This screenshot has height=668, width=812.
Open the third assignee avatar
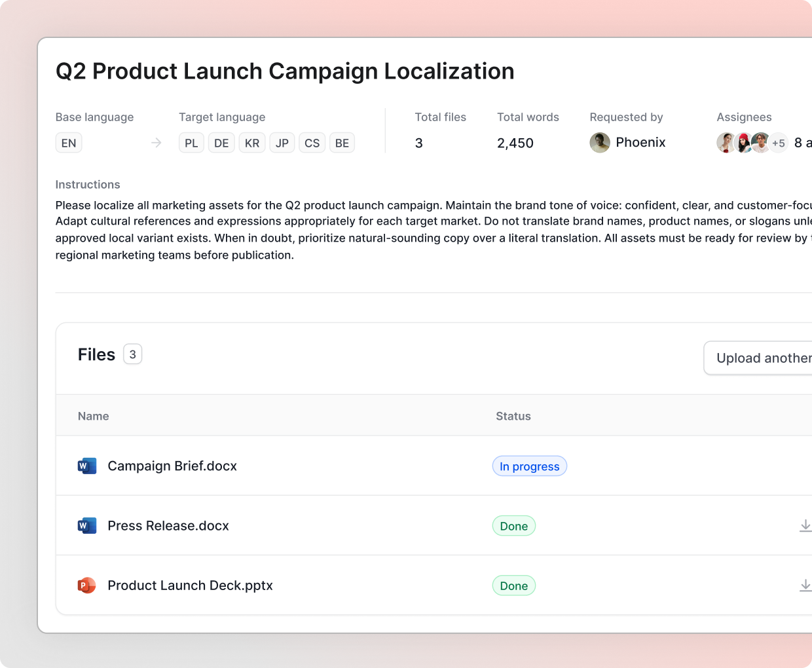click(x=760, y=143)
